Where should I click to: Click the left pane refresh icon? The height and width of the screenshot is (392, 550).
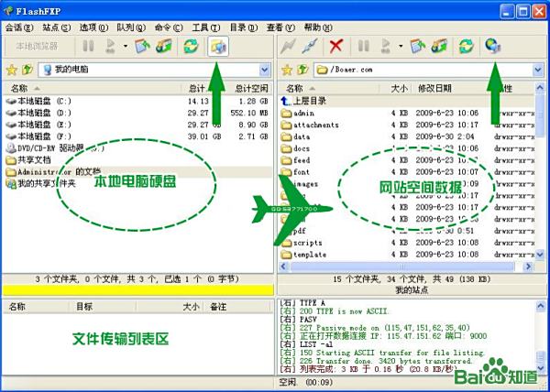pos(192,46)
